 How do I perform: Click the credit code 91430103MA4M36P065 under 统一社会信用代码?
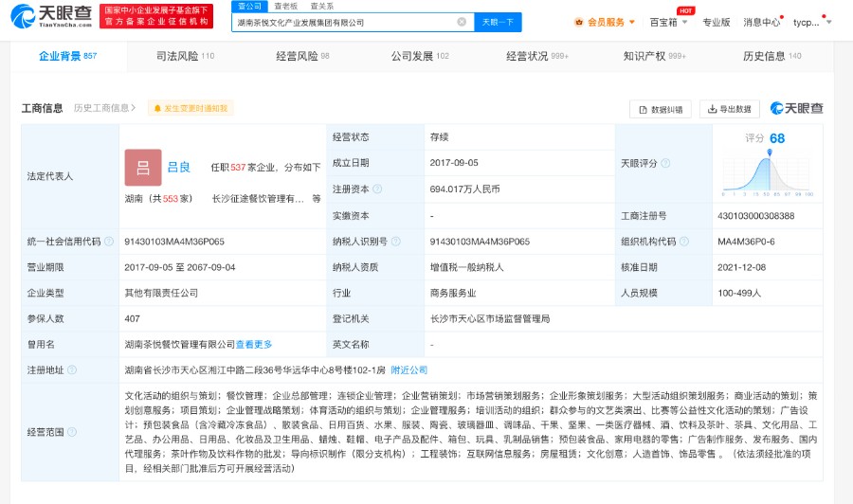coord(174,242)
